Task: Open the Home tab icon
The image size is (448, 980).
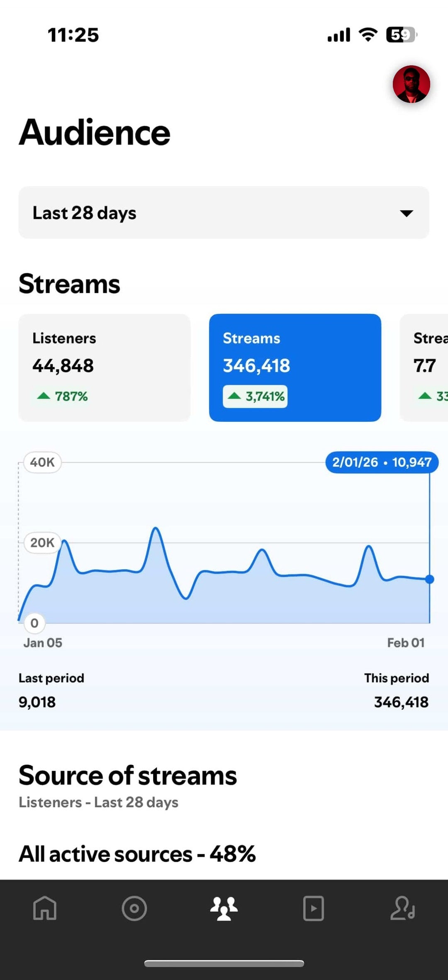Action: click(x=45, y=908)
